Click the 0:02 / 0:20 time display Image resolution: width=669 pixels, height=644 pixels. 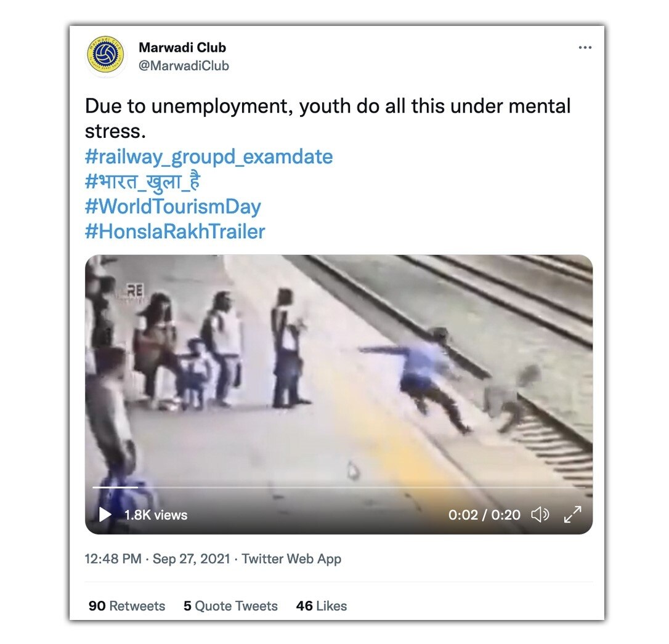[484, 515]
